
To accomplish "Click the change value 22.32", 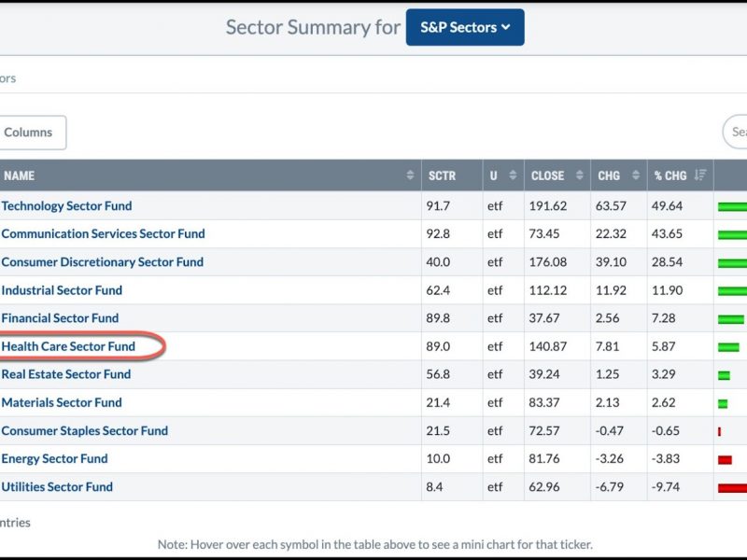I will tap(611, 234).
